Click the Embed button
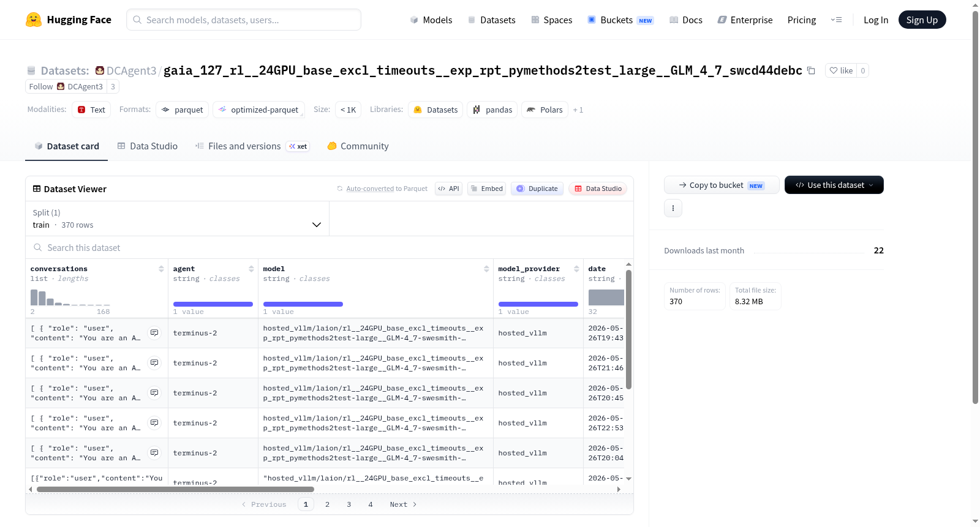980x527 pixels. click(486, 189)
